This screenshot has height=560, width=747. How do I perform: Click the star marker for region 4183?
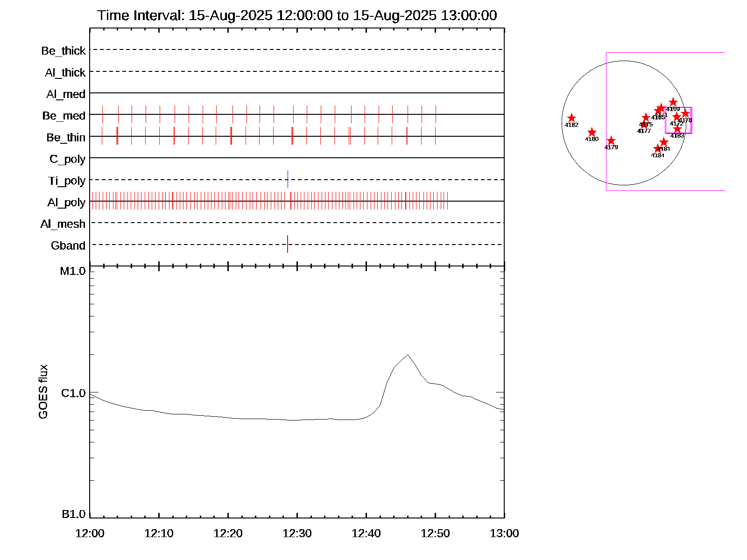(x=677, y=129)
